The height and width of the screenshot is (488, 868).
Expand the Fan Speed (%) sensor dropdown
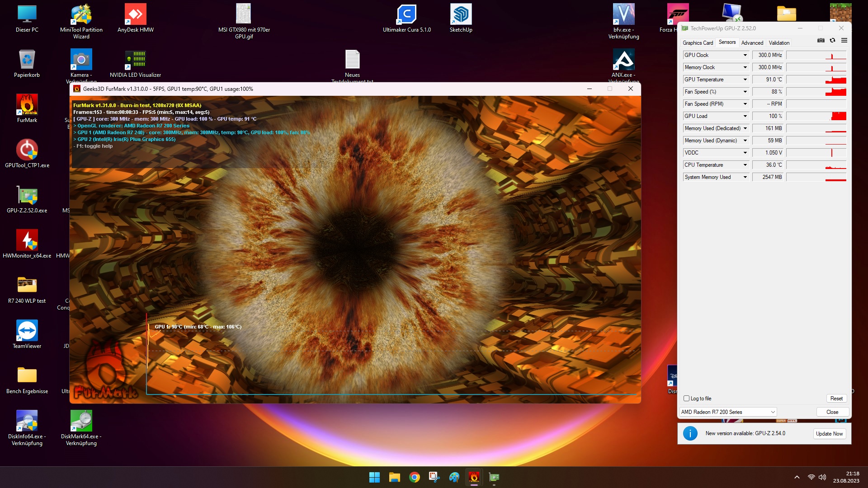tap(745, 92)
